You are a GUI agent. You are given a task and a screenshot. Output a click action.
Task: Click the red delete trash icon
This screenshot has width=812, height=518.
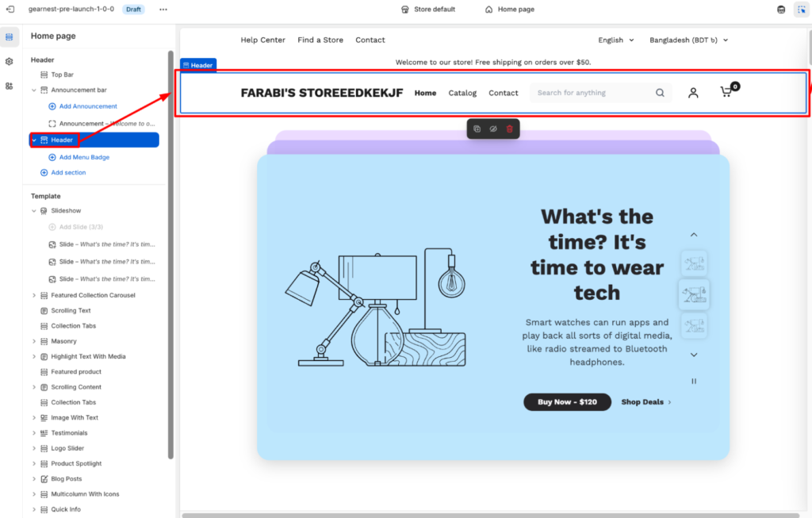[x=509, y=129]
